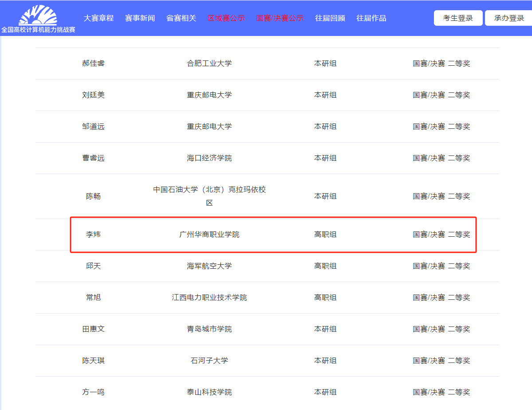The image size is (532, 410).
Task: Open the 大赛章程 menu item
Action: click(x=99, y=18)
